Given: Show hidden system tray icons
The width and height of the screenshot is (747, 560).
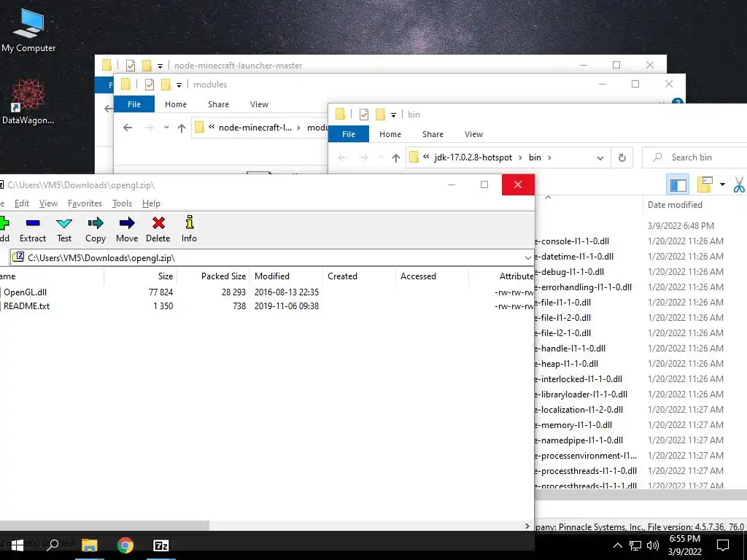Looking at the screenshot, I should coord(617,545).
